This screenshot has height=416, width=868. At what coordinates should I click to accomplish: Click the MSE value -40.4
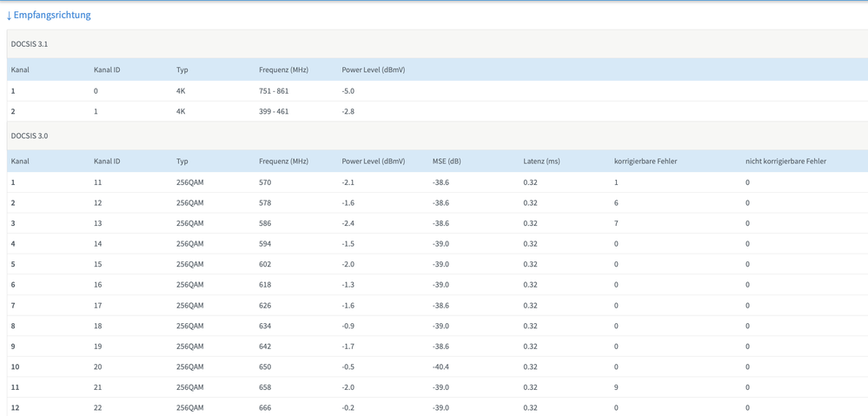click(x=441, y=366)
